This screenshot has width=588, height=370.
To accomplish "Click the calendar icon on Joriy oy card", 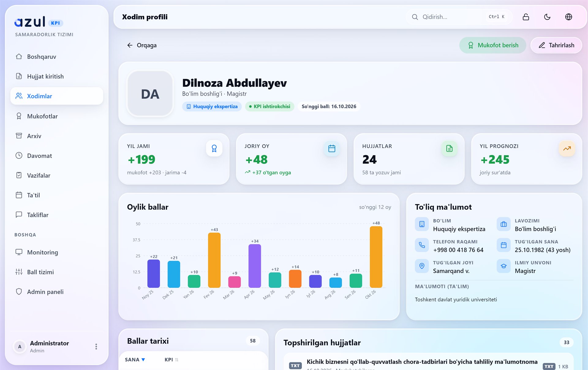I will (x=332, y=149).
